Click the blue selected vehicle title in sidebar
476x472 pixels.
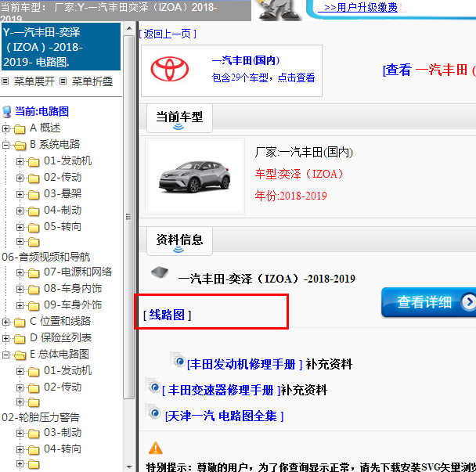(61, 47)
